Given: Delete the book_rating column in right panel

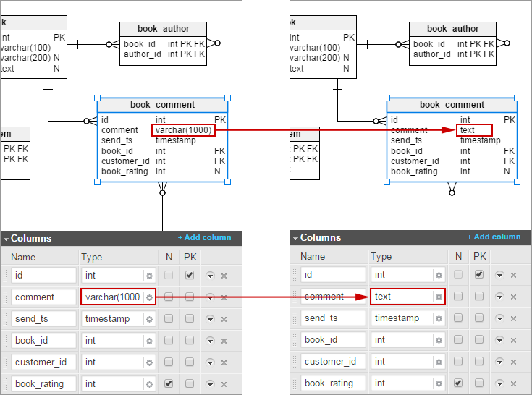Looking at the screenshot, I should pyautogui.click(x=513, y=383).
